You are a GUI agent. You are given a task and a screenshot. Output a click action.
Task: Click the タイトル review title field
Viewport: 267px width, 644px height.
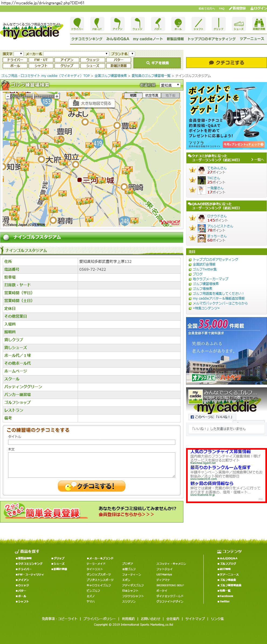point(92,442)
